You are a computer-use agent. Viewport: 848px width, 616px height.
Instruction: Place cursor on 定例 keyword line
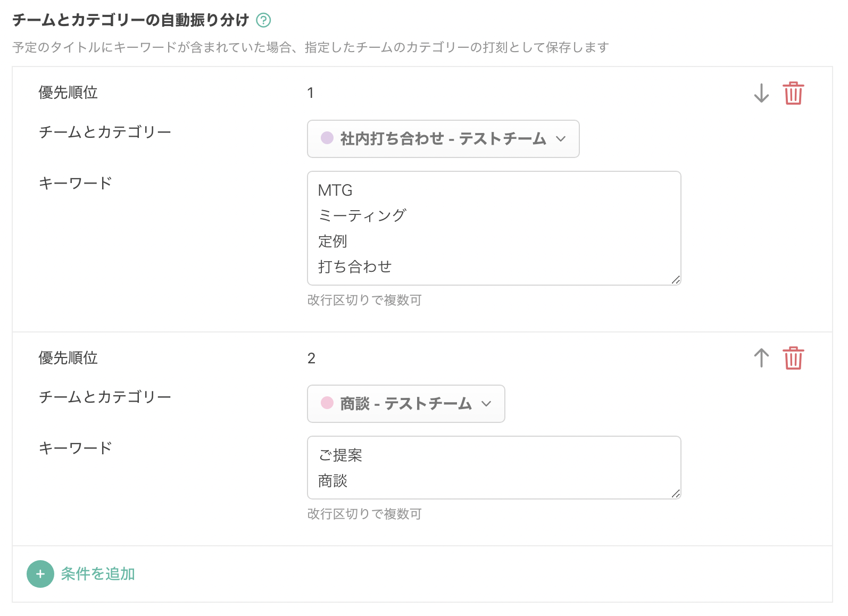pyautogui.click(x=333, y=242)
